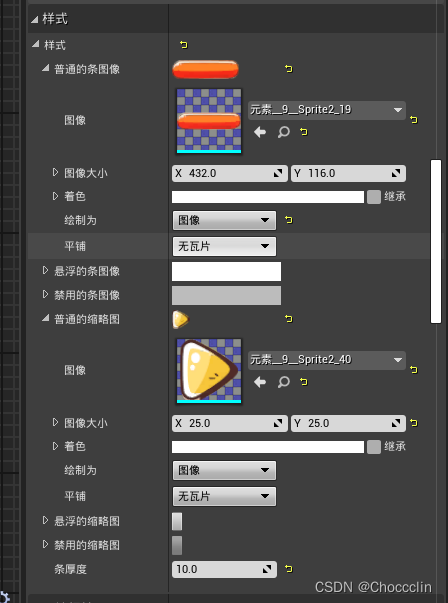Click the 条厚度 10.0 value field

pyautogui.click(x=224, y=569)
